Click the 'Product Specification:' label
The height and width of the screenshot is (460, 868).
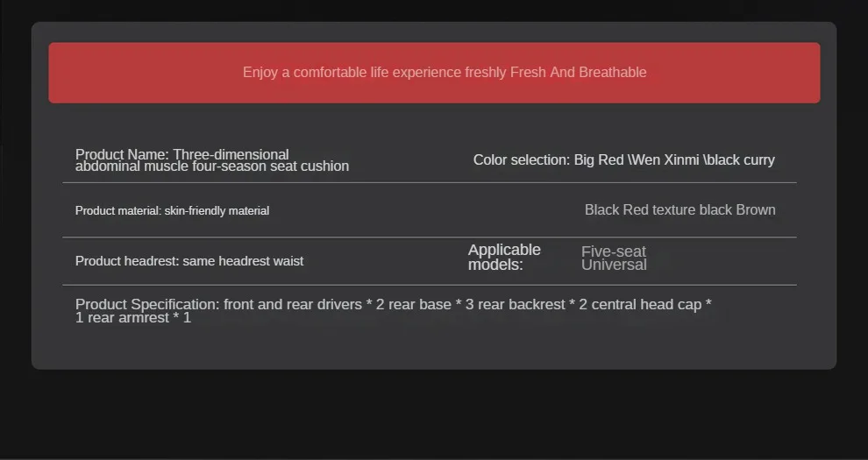tap(147, 304)
